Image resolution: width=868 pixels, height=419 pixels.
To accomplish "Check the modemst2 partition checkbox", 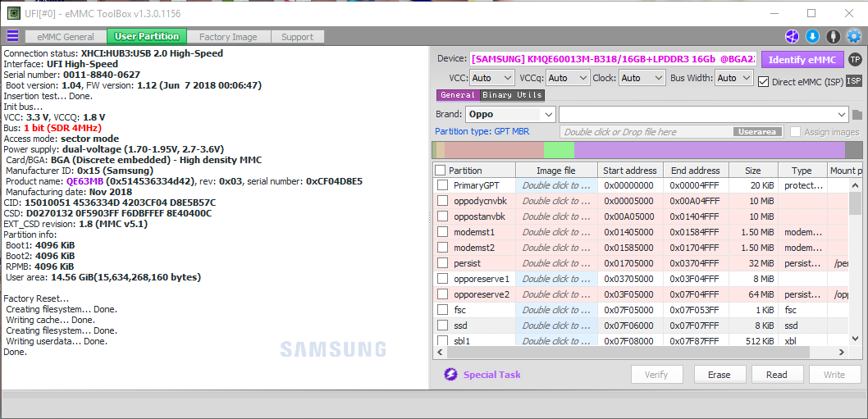I will 442,248.
